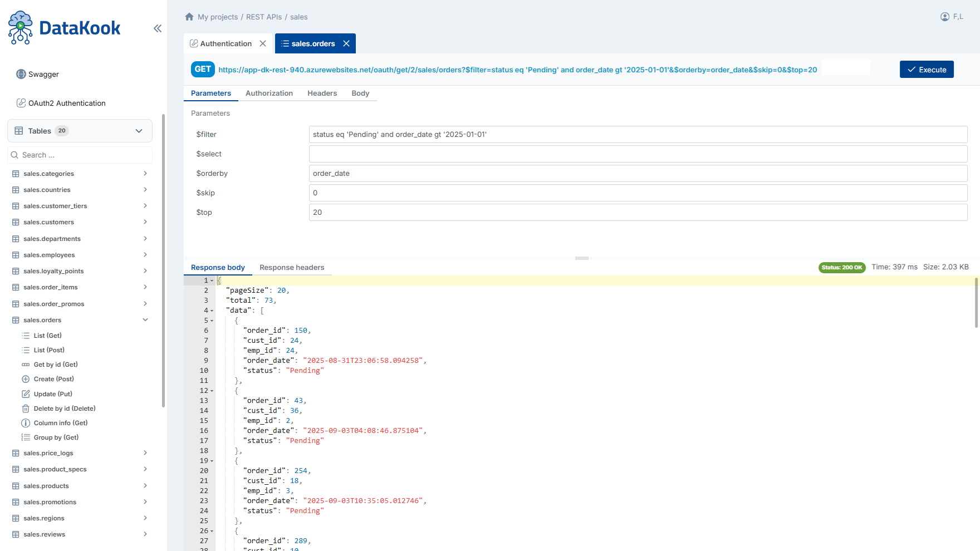Click the sales.customers table icon
The height and width of the screenshot is (551, 980).
[16, 222]
